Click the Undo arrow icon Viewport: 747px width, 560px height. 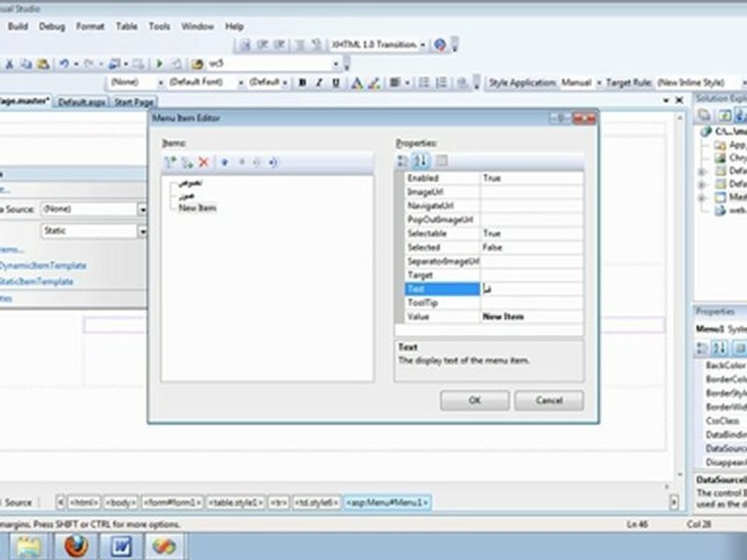pos(64,64)
